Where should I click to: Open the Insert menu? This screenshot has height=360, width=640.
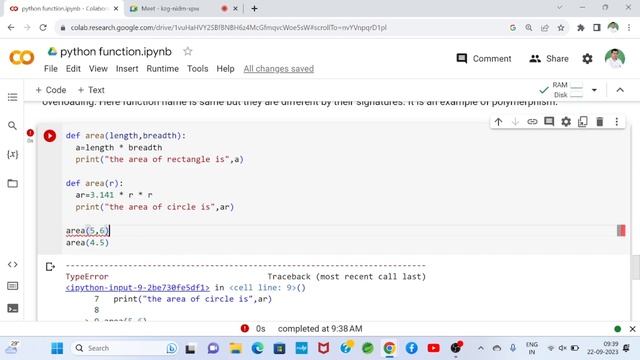pyautogui.click(x=127, y=69)
